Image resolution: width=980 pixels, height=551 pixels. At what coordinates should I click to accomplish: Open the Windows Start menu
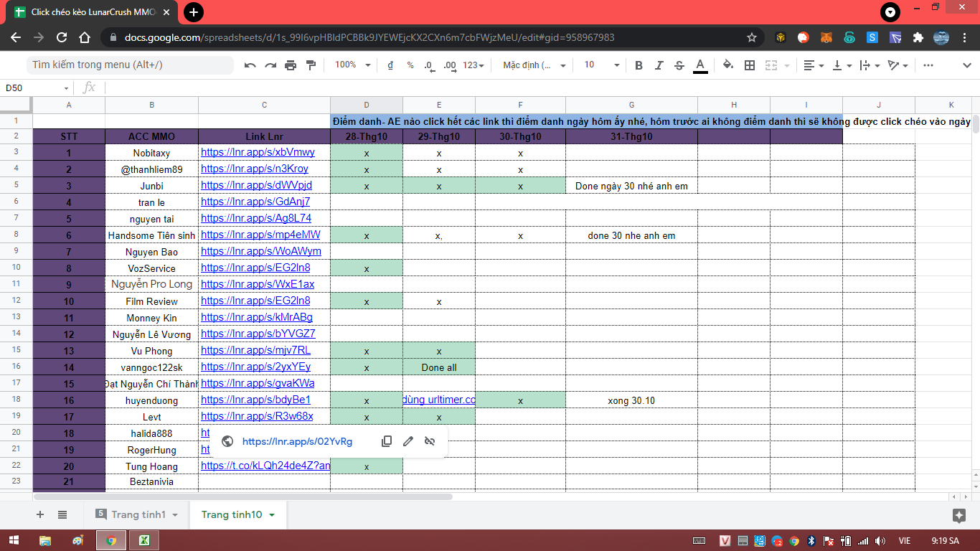point(14,540)
